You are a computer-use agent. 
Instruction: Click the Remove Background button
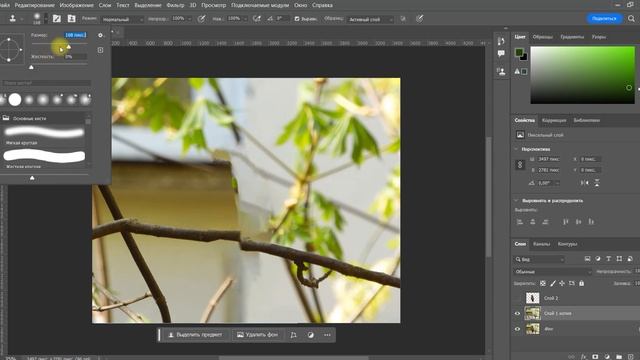pos(258,335)
